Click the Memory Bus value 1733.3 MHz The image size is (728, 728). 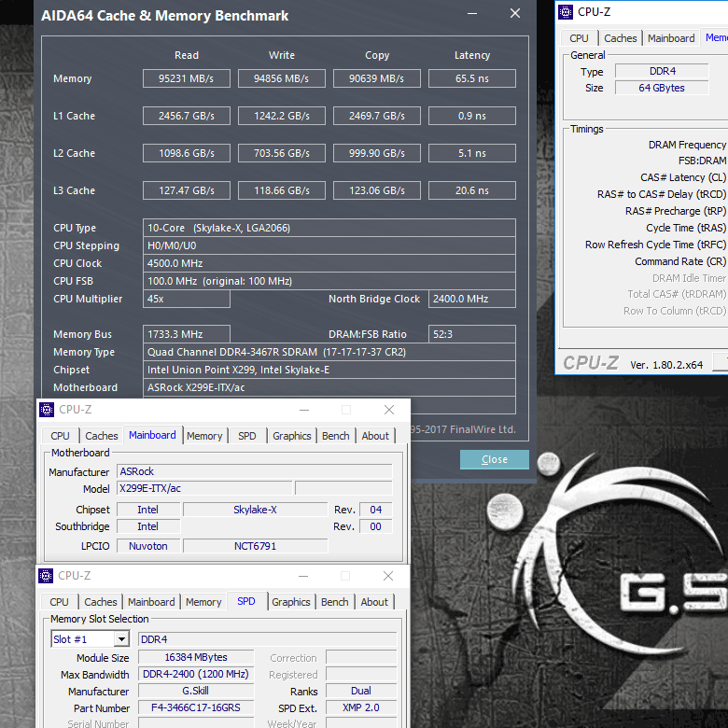(186, 334)
